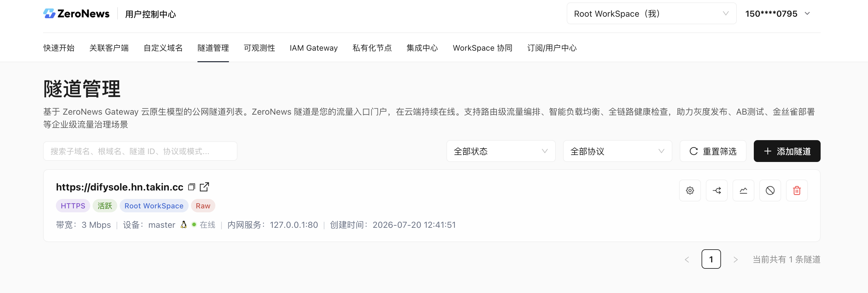This screenshot has height=293, width=868.
Task: Select page 1 in pagination
Action: (x=711, y=259)
